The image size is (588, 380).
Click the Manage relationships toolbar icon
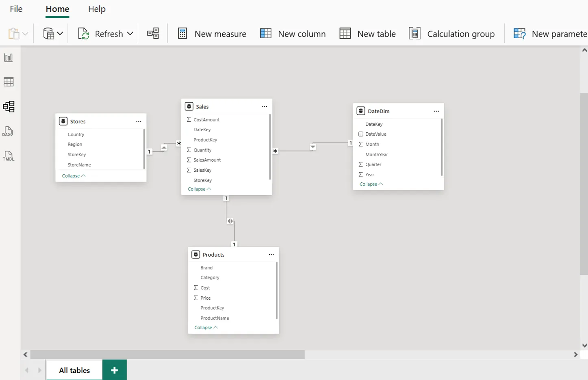(x=153, y=33)
